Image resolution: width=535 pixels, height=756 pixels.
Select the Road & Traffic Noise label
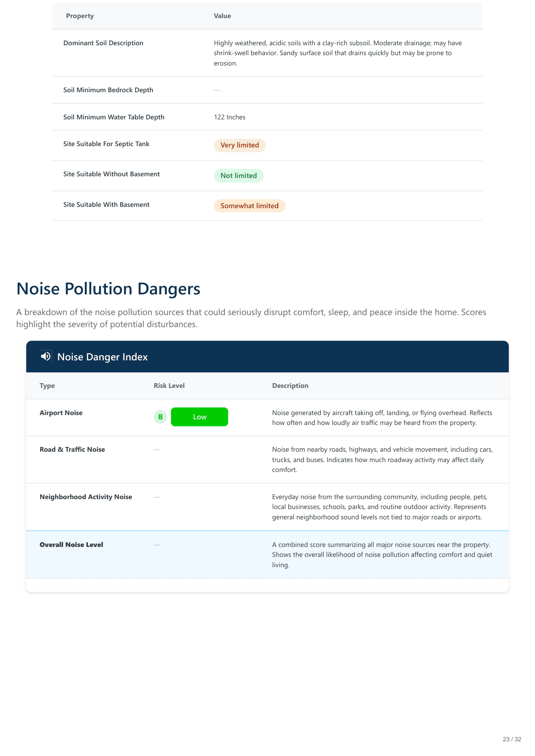pos(72,450)
